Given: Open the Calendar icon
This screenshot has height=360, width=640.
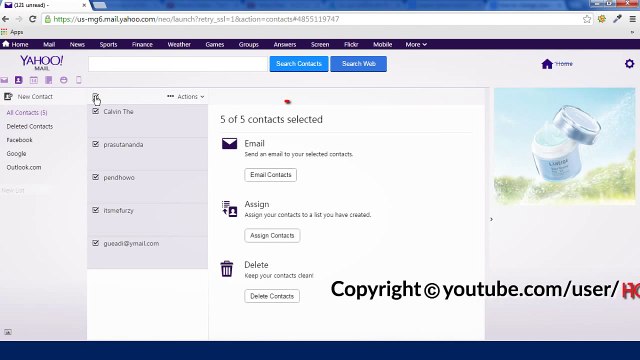Looking at the screenshot, I should coord(33,80).
